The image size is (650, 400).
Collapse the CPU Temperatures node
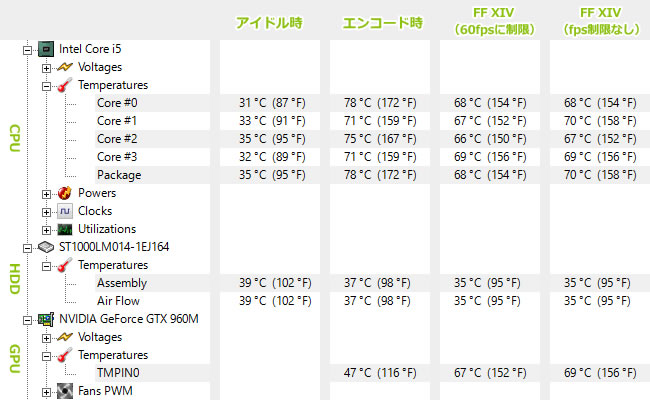coord(46,86)
